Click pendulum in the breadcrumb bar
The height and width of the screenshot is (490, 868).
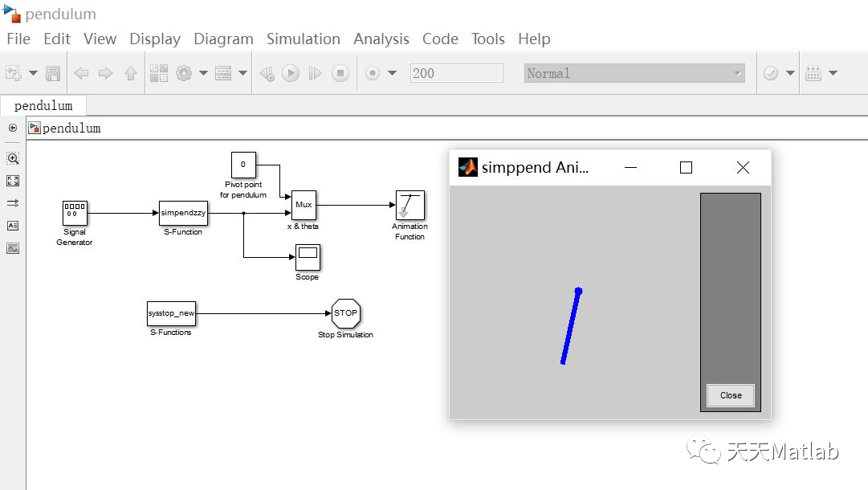pyautogui.click(x=71, y=129)
